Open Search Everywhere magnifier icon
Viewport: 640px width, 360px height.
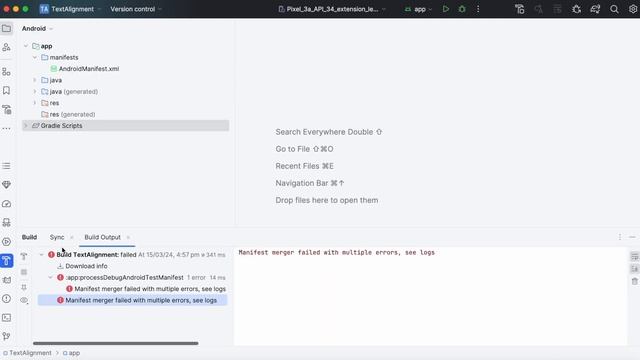(x=614, y=9)
